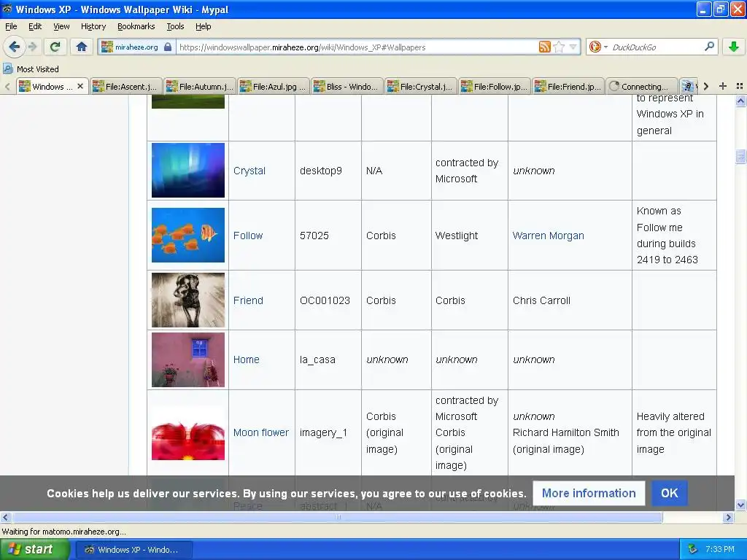Follow the Crystal link
The height and width of the screenshot is (560, 747).
point(249,171)
